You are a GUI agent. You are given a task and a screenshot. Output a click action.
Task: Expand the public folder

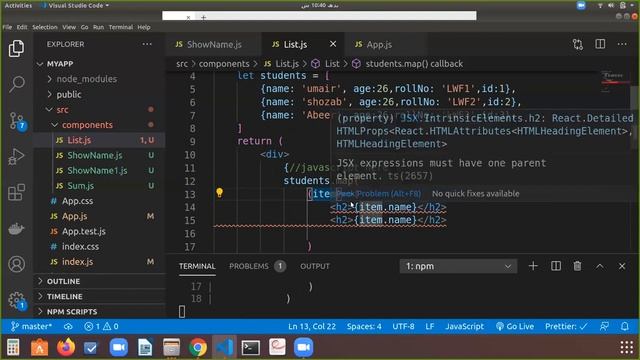pos(69,94)
